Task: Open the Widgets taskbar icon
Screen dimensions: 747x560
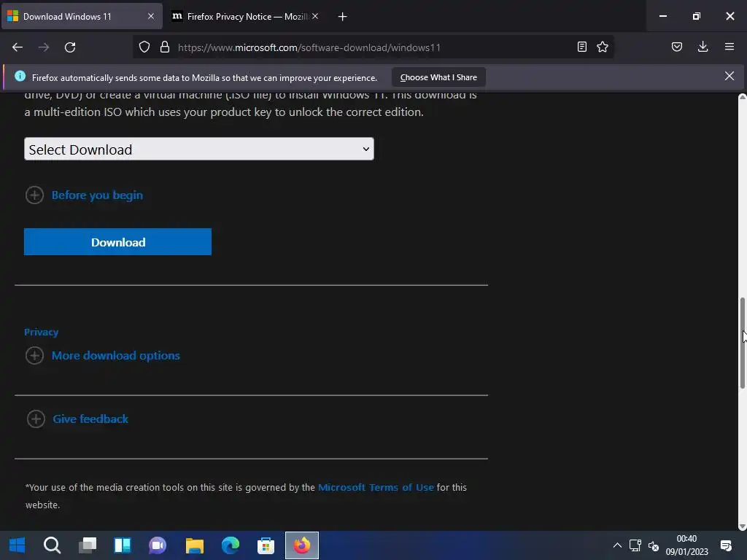Action: pyautogui.click(x=123, y=545)
